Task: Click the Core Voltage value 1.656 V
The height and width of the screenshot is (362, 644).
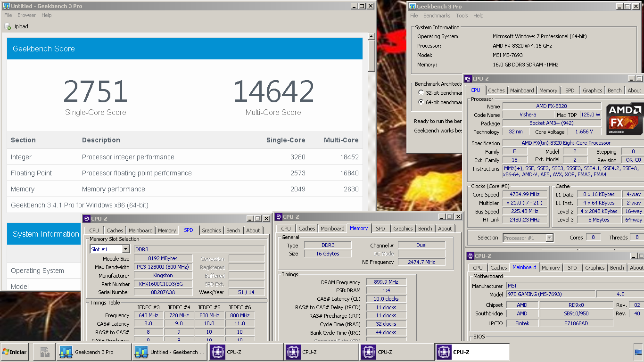Action: [x=584, y=132]
